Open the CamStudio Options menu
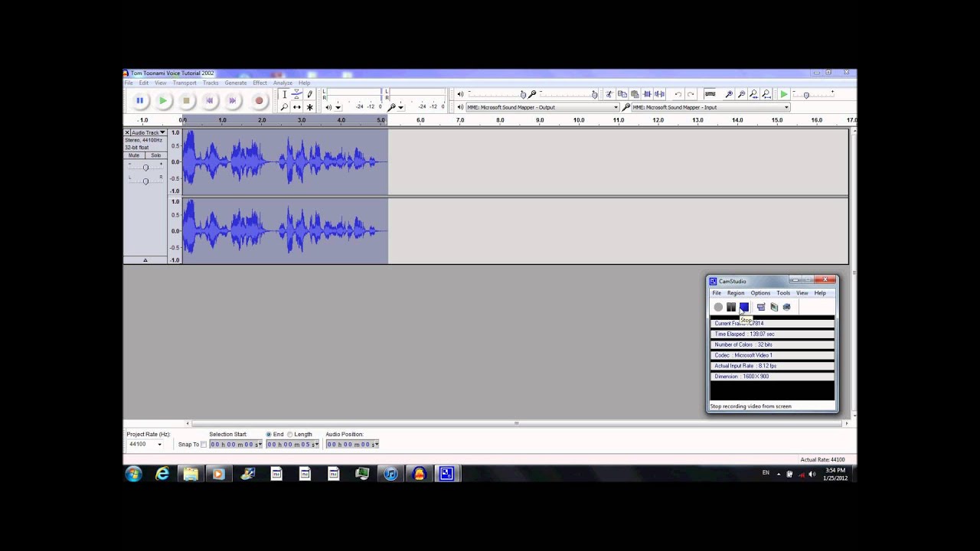Image resolution: width=980 pixels, height=551 pixels. click(760, 293)
